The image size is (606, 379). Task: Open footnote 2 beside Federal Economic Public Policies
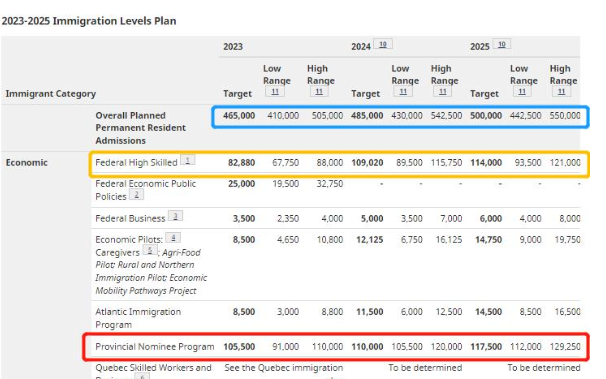(x=136, y=194)
